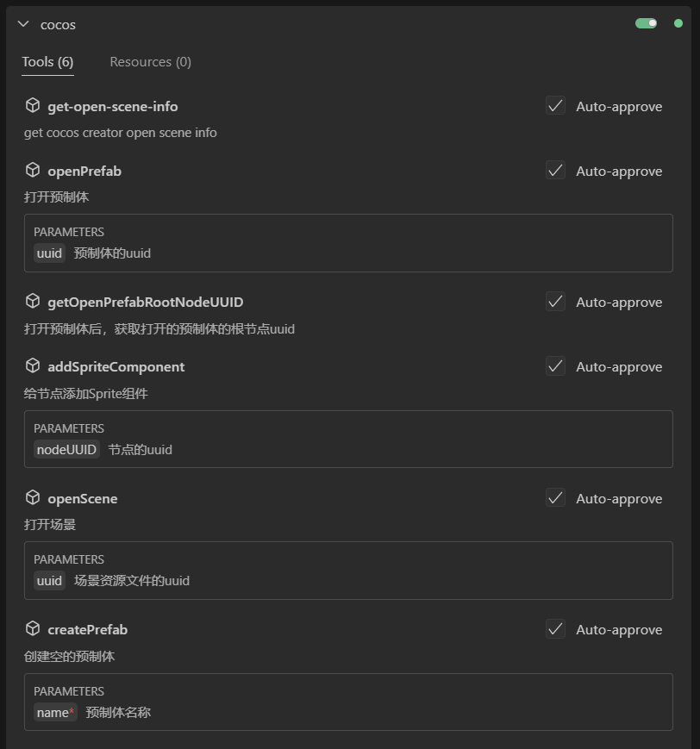
Task: Toggle Auto-approve for addSpriteComponent
Action: 555,366
